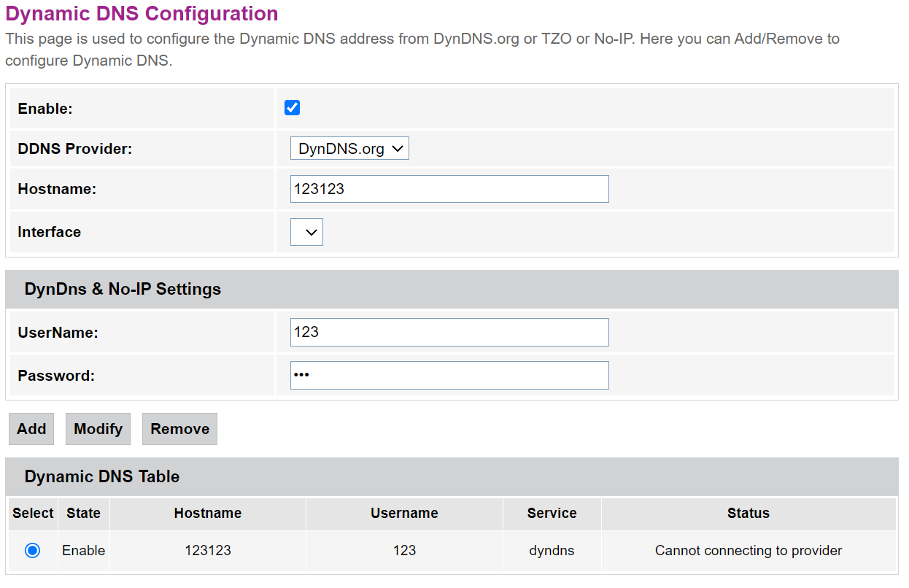Click the Select column header
The height and width of the screenshot is (588, 909).
[33, 514]
